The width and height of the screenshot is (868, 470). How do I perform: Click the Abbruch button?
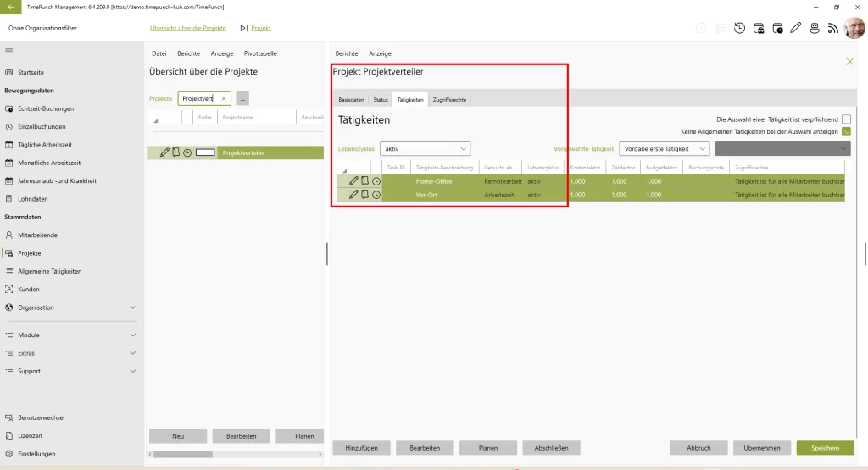tap(698, 448)
